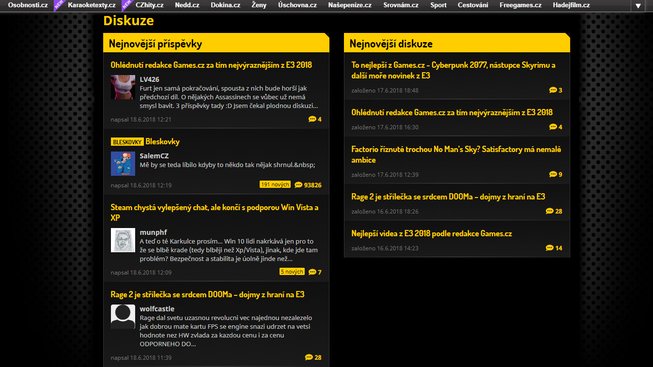Click the wolfcastle comment text preview
The height and width of the screenshot is (367, 653).
(226, 331)
